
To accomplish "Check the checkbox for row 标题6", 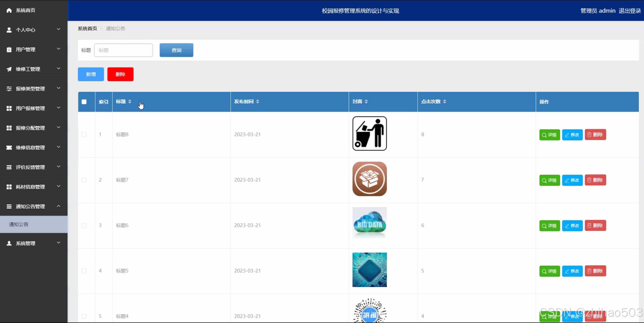I will pos(84,225).
